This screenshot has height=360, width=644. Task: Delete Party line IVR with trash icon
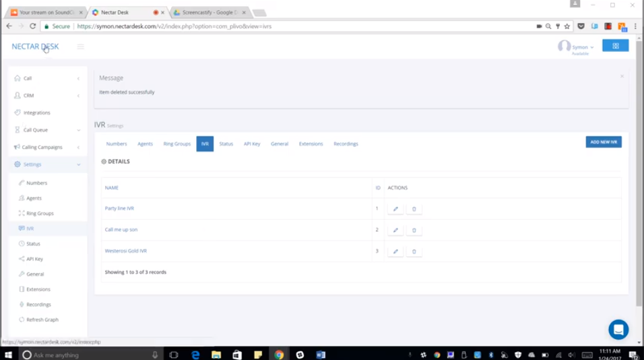(x=414, y=209)
